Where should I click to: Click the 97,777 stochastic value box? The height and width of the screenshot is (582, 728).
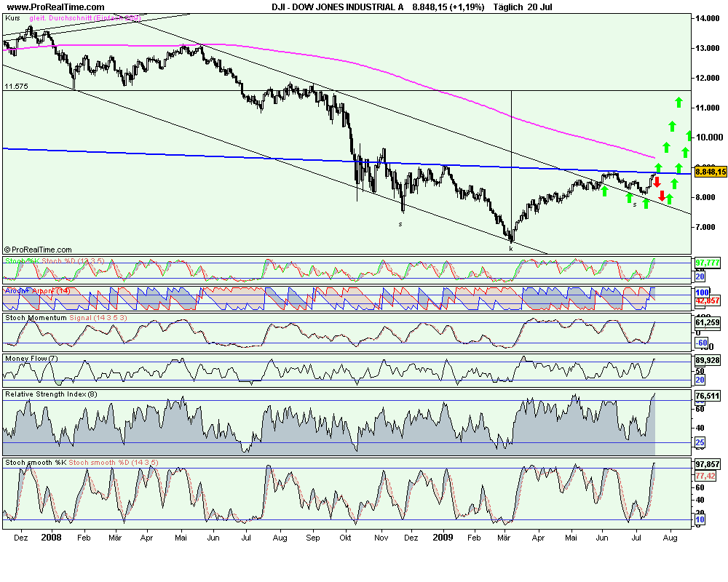click(x=708, y=263)
